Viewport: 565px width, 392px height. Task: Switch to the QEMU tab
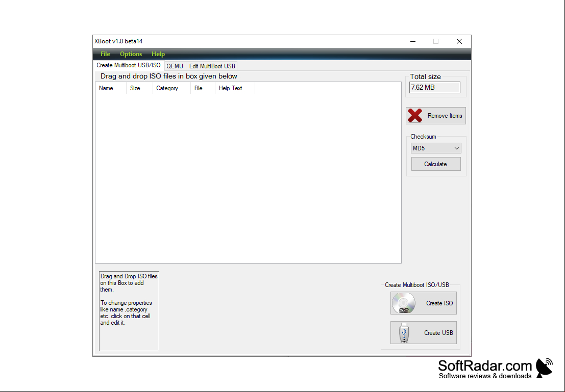click(175, 66)
